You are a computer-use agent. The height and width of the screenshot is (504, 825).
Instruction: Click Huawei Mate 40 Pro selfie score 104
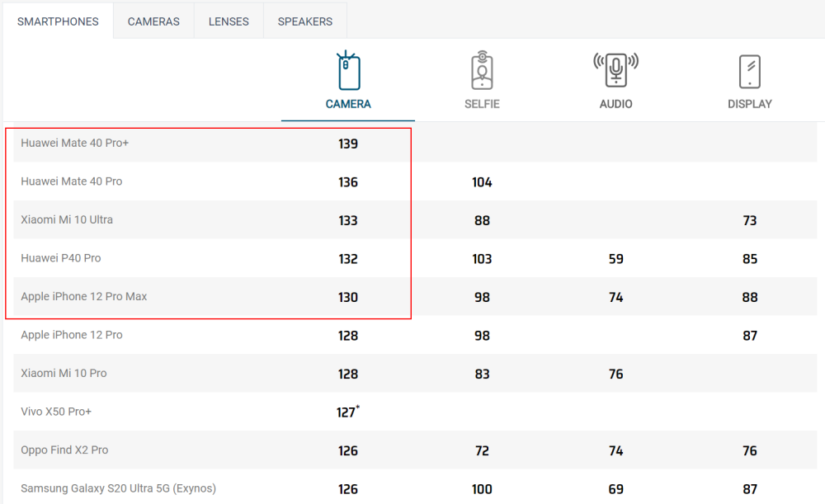tap(482, 182)
